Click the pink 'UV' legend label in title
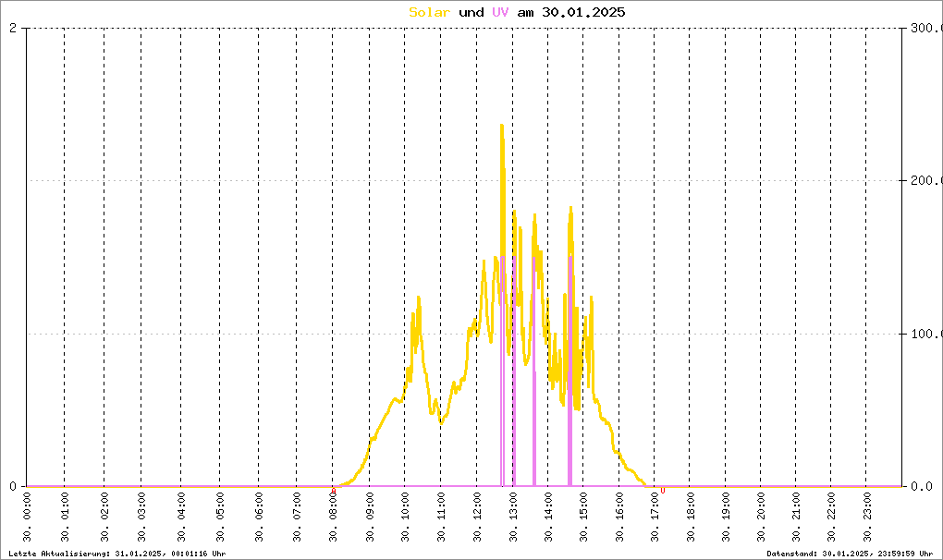 point(500,12)
